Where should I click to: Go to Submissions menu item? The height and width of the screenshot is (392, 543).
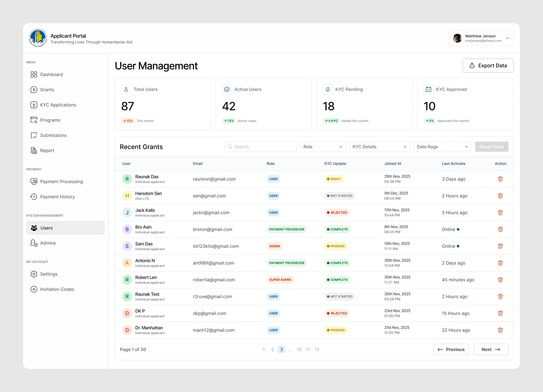[53, 135]
